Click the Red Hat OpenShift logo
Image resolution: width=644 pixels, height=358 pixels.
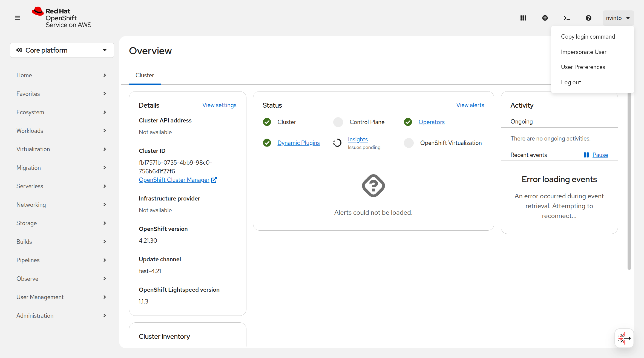[x=62, y=18]
